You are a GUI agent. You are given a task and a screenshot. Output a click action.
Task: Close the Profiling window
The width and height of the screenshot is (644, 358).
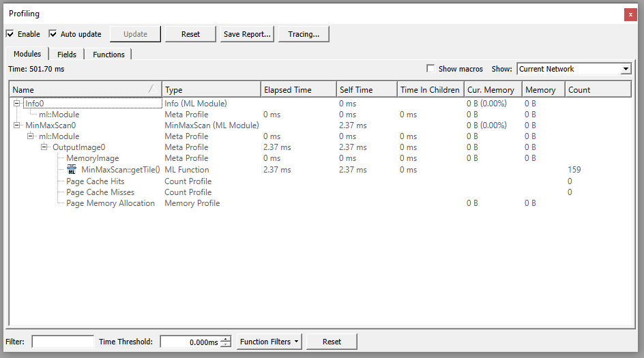point(630,14)
